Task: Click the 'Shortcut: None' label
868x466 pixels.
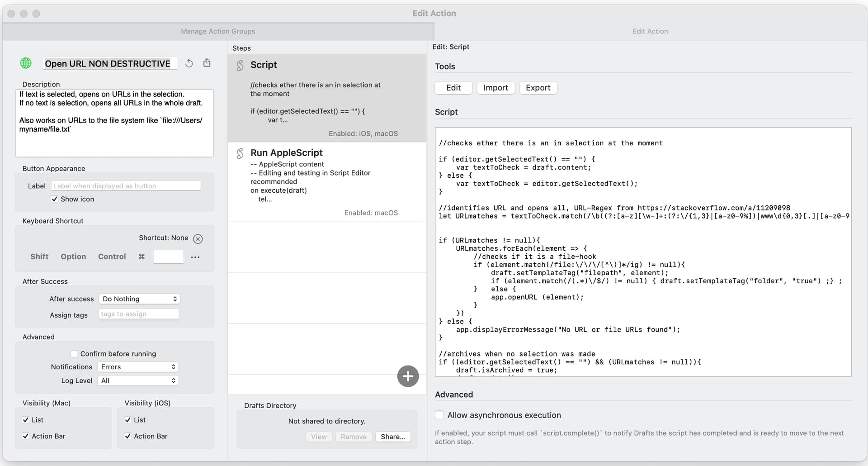Action: (x=163, y=238)
